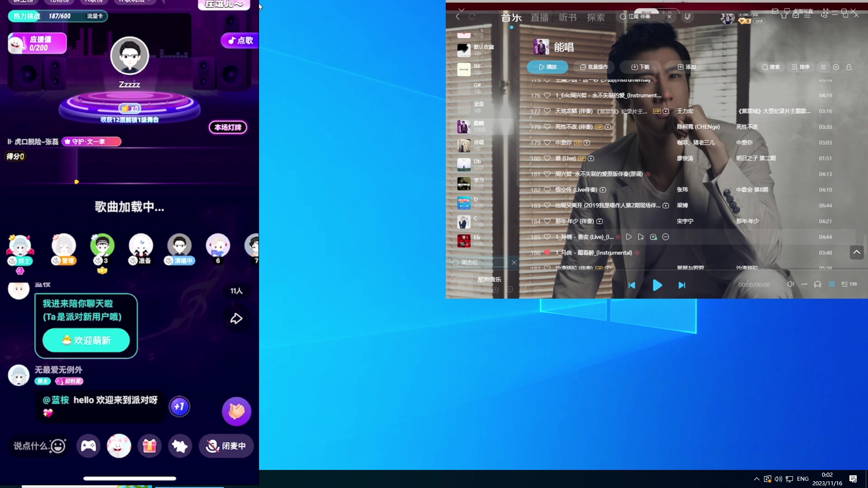868x488 pixels.
Task: Like song 178 死性不改 with heart icon
Action: (x=547, y=127)
